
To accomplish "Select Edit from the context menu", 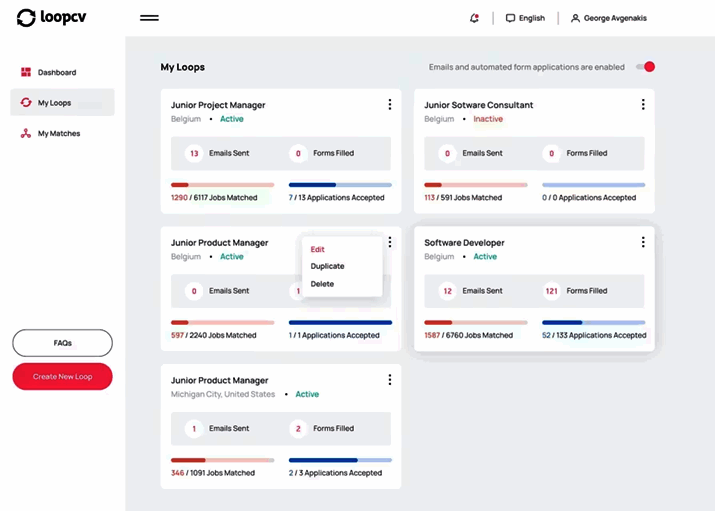I will (x=318, y=249).
